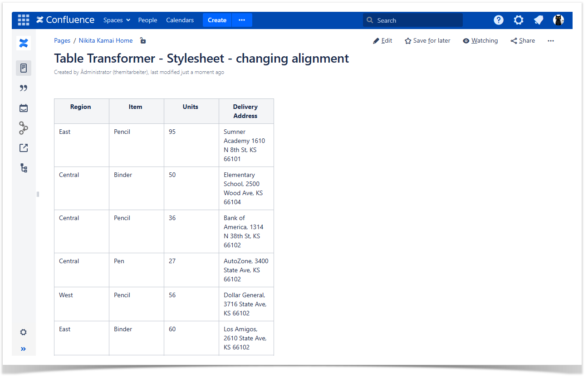Open the calendar icon in sidebar
Viewport: 588px width, 378px height.
(24, 108)
